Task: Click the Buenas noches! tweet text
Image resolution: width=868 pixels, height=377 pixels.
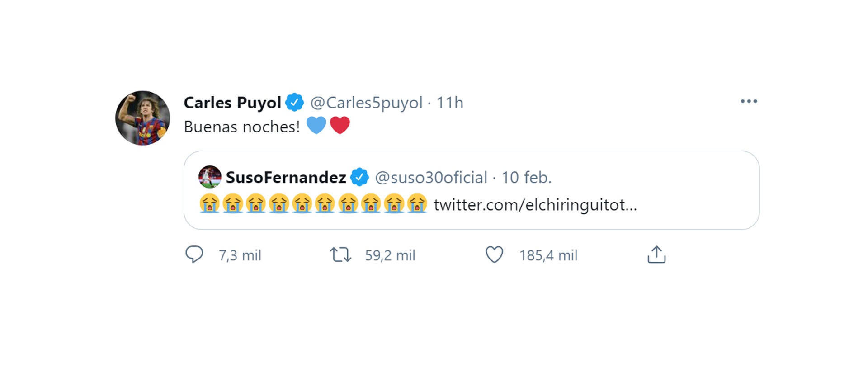Action: 242,127
